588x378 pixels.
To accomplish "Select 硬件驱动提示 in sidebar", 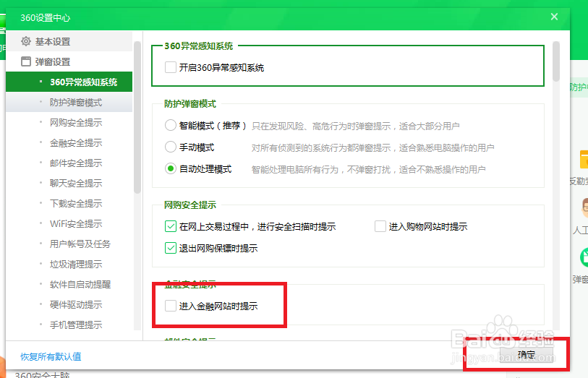I will click(x=69, y=304).
